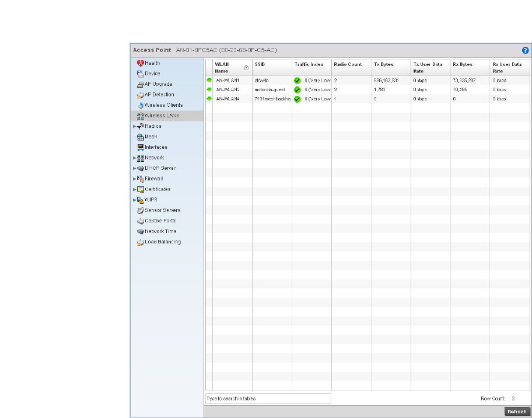Viewport: 532px width, 418px height.
Task: Click the 7131meshbackhaul SSID cell
Action: coord(272,99)
